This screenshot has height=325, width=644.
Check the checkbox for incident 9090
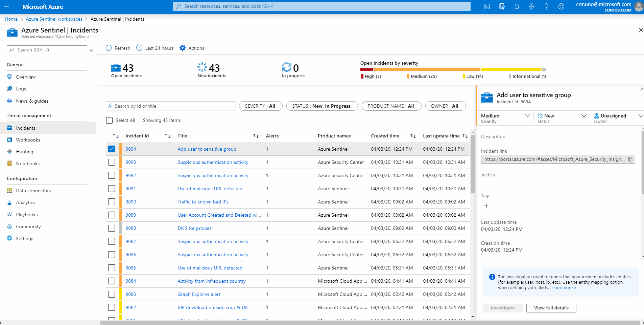(112, 202)
